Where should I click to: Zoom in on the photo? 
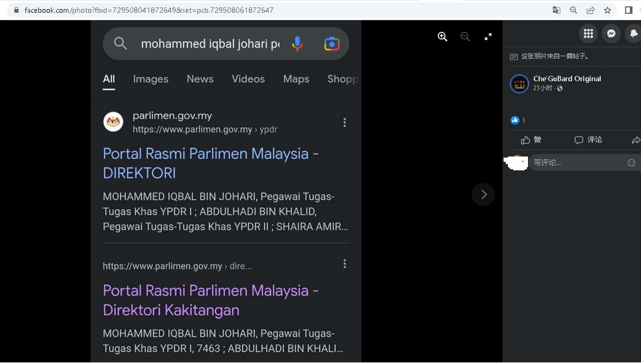[x=443, y=37]
